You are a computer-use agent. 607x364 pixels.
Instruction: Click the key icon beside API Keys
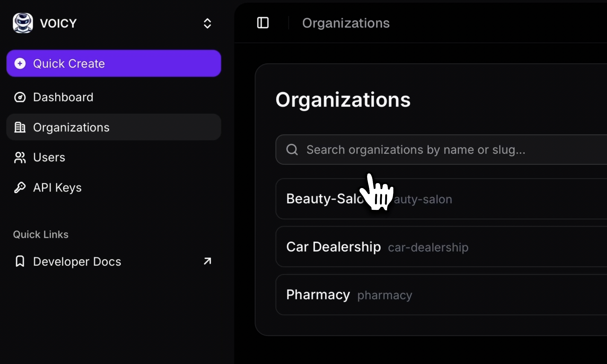(19, 188)
